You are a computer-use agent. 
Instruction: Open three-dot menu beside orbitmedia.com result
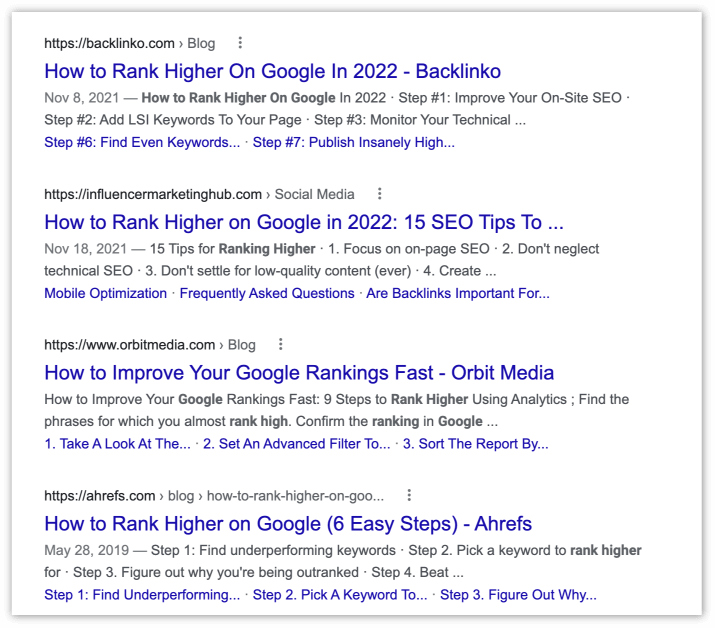[x=281, y=345]
